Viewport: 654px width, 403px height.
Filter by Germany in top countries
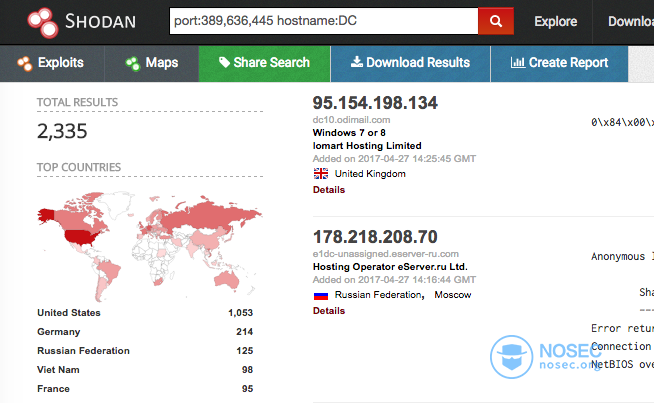(58, 332)
